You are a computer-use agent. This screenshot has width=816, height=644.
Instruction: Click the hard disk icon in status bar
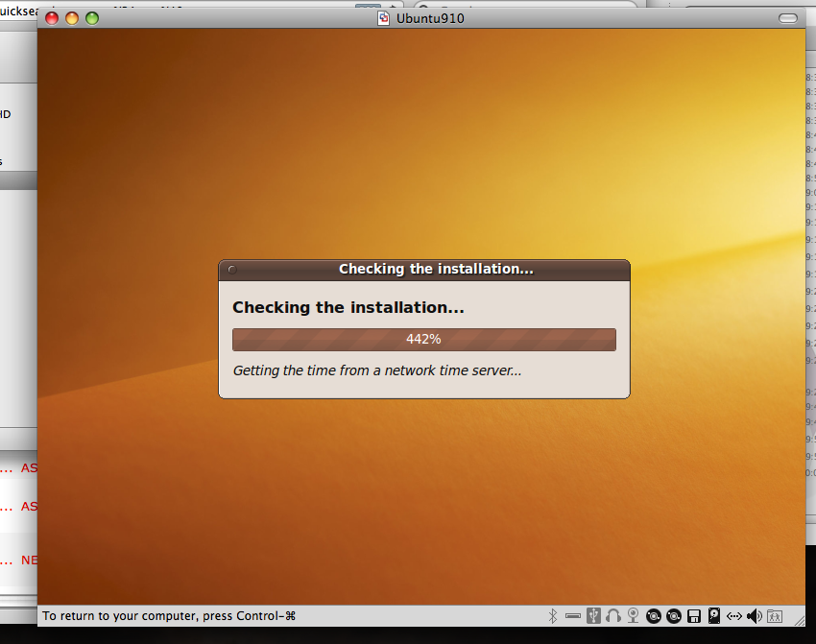(x=714, y=616)
